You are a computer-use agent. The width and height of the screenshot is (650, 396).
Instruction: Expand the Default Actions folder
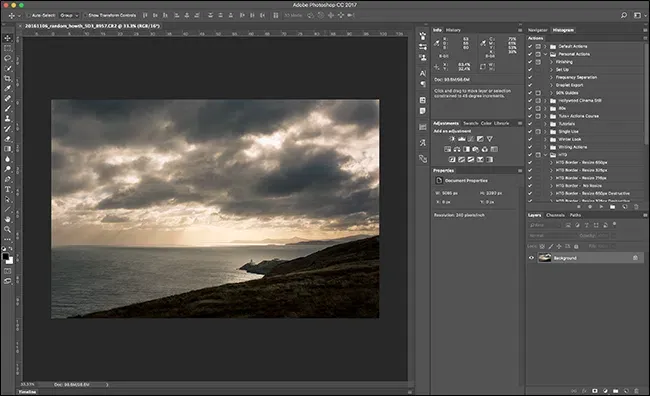tap(545, 46)
